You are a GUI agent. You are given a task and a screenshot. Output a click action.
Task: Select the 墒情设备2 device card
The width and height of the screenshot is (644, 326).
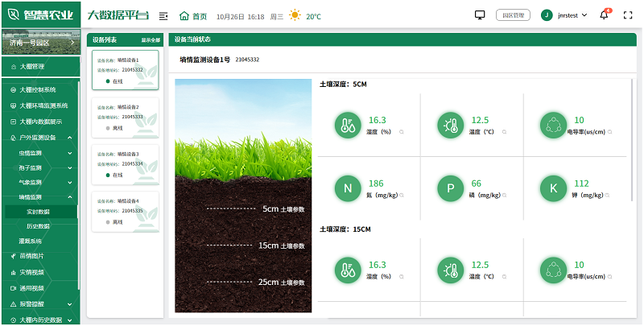click(x=125, y=117)
